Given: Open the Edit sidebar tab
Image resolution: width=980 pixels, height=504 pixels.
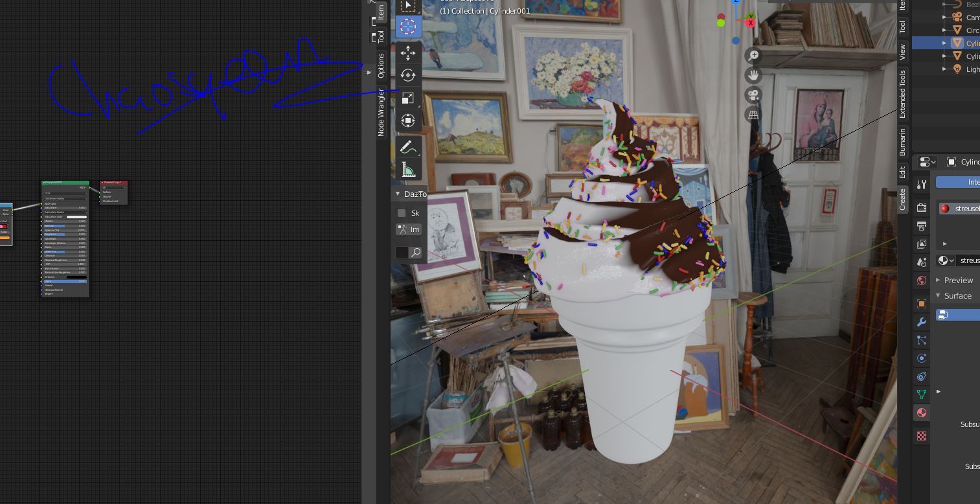Looking at the screenshot, I should tap(902, 172).
